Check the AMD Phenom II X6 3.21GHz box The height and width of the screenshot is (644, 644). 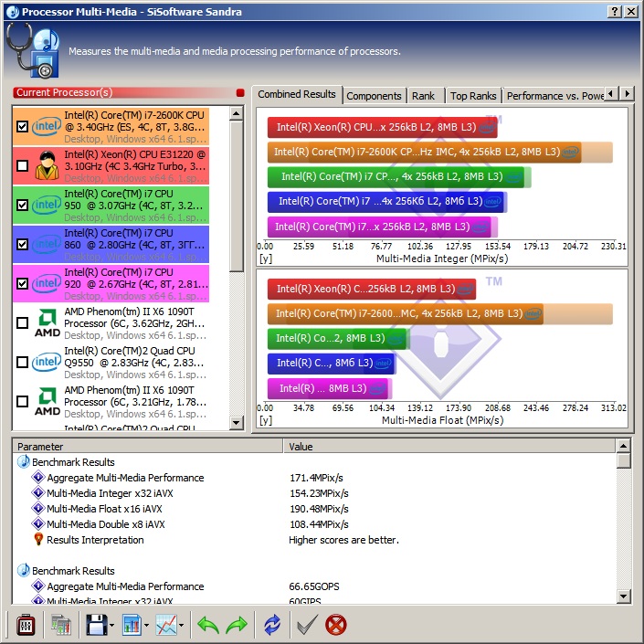click(23, 401)
